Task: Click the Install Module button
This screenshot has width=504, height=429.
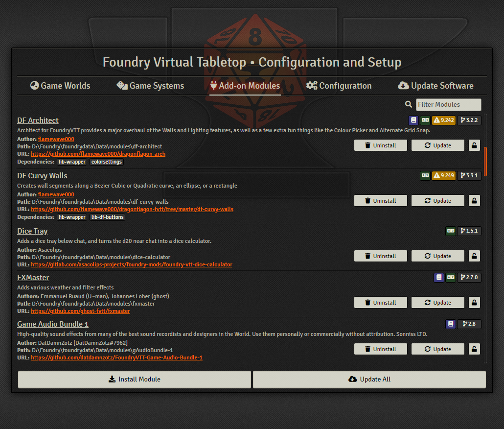Action: [x=135, y=380]
